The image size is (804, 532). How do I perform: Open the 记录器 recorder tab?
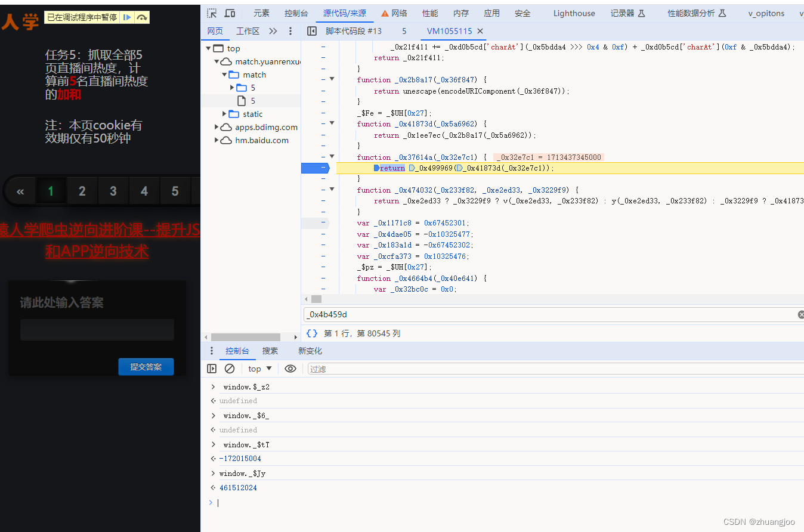627,13
